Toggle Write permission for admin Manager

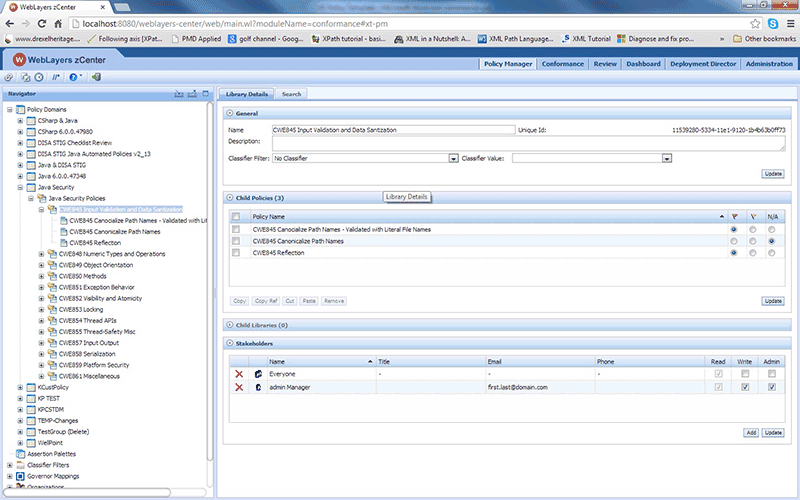tap(745, 387)
